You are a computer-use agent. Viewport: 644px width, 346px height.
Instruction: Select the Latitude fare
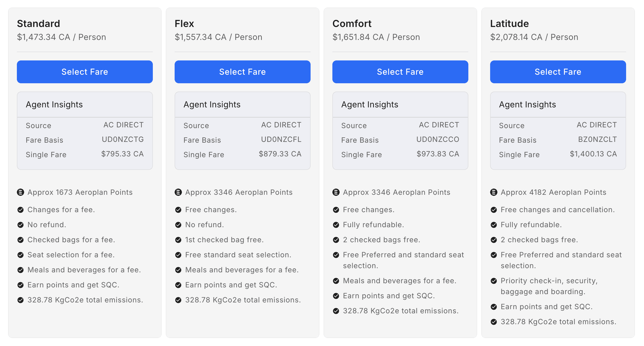pyautogui.click(x=558, y=72)
